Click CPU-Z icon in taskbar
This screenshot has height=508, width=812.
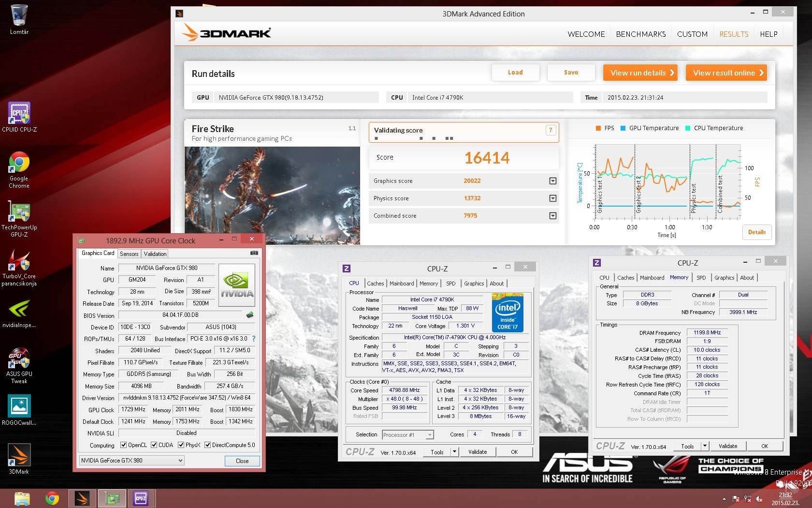coord(141,498)
